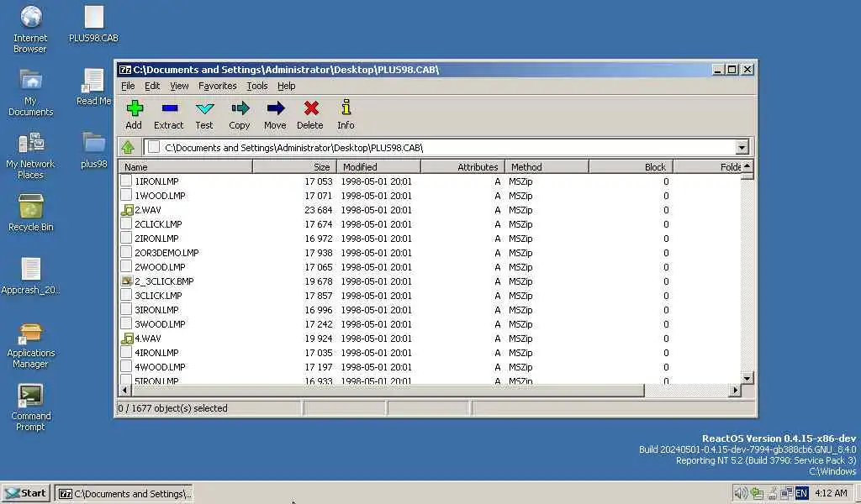Screen dimensions: 861x504
Task: Click vertical scrollbar down arrow
Action: click(747, 378)
